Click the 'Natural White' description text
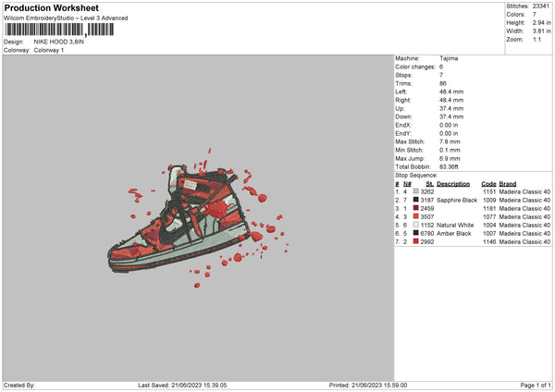The height and width of the screenshot is (392, 555). pos(455,225)
